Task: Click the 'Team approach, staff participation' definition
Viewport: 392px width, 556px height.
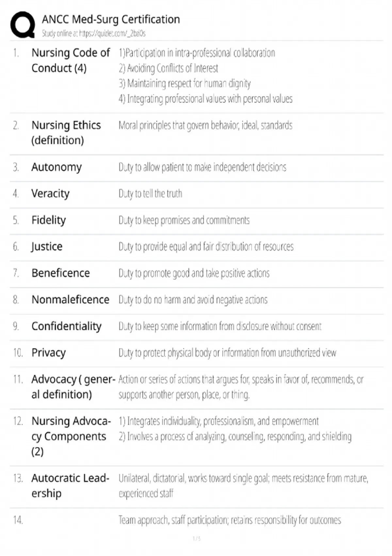Action: (230, 520)
